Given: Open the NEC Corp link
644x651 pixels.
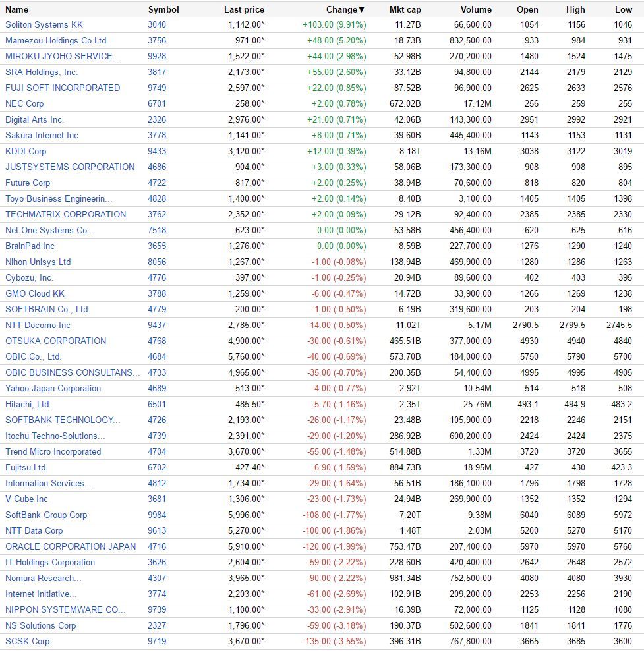Looking at the screenshot, I should click(x=24, y=104).
